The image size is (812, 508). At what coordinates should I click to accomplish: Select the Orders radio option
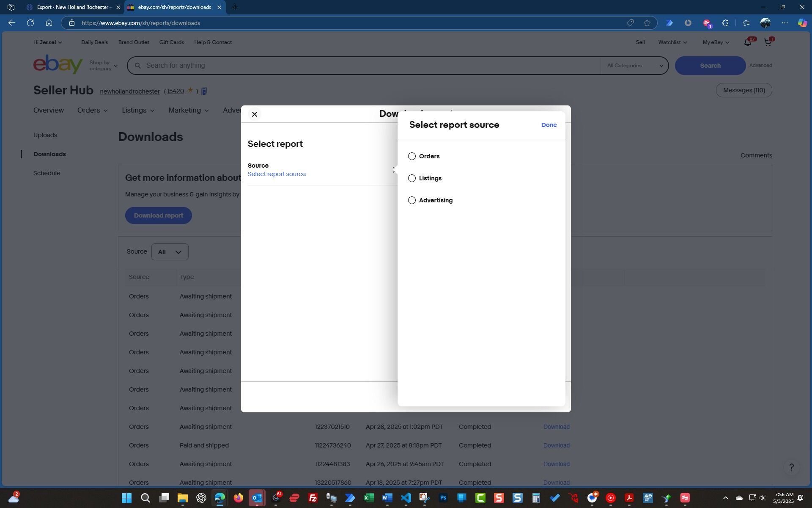[x=412, y=156]
